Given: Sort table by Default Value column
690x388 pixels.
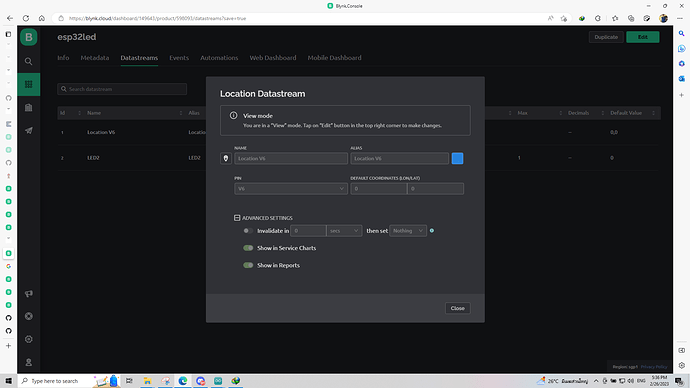Looking at the screenshot, I should 653,113.
